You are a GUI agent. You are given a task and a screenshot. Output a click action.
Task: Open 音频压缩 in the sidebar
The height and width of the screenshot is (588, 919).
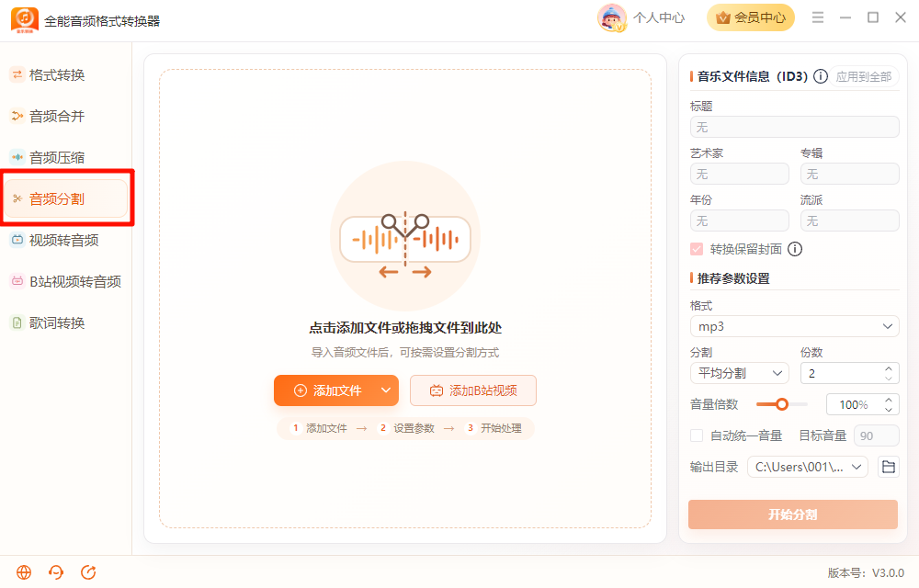coord(56,157)
